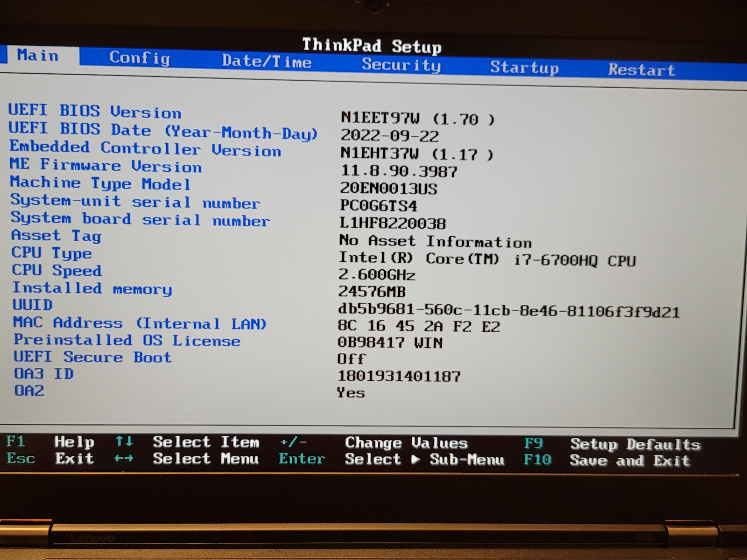Screen dimensions: 747x560
Task: Click the Setup Defaults legend text
Action: pyautogui.click(x=635, y=444)
